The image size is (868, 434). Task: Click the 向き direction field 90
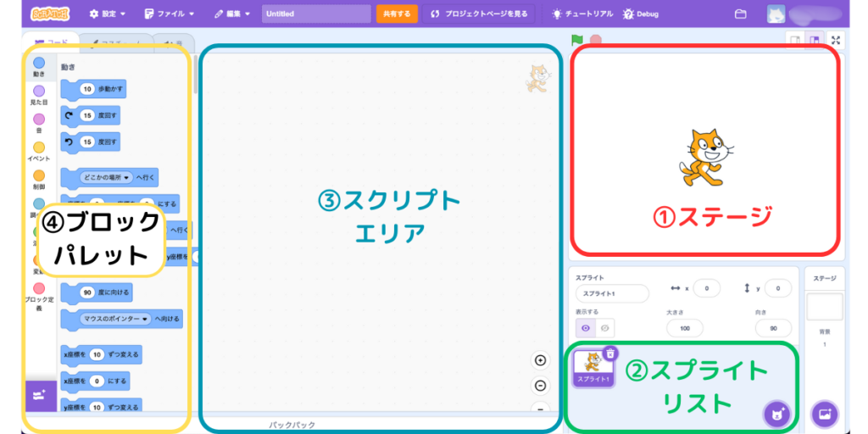tap(773, 328)
